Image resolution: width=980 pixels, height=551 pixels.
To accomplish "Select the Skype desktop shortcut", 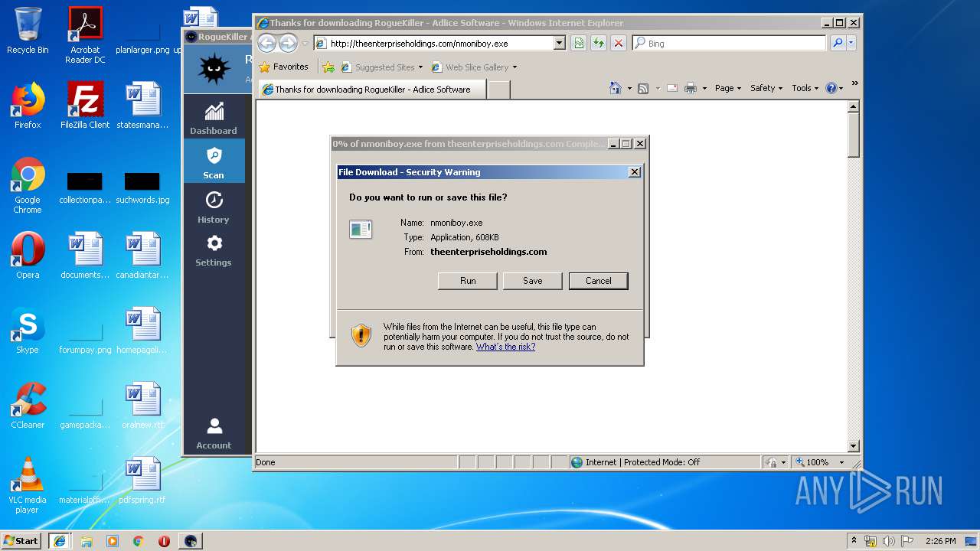I will (x=28, y=331).
